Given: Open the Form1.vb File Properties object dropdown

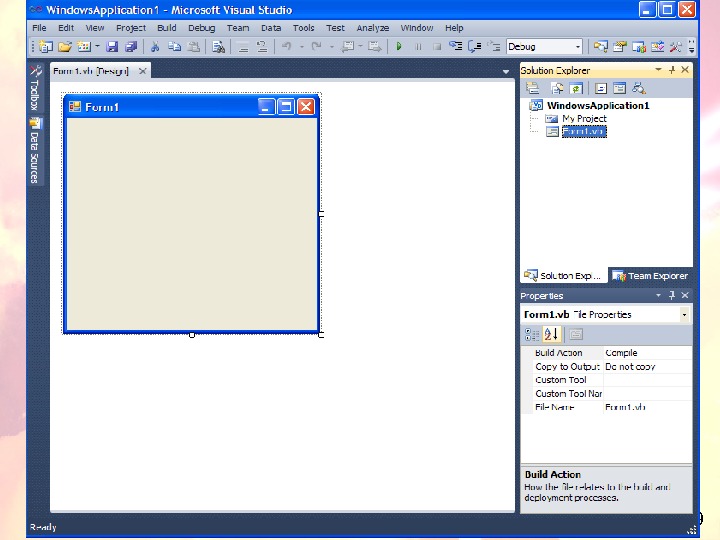Looking at the screenshot, I should [x=684, y=315].
